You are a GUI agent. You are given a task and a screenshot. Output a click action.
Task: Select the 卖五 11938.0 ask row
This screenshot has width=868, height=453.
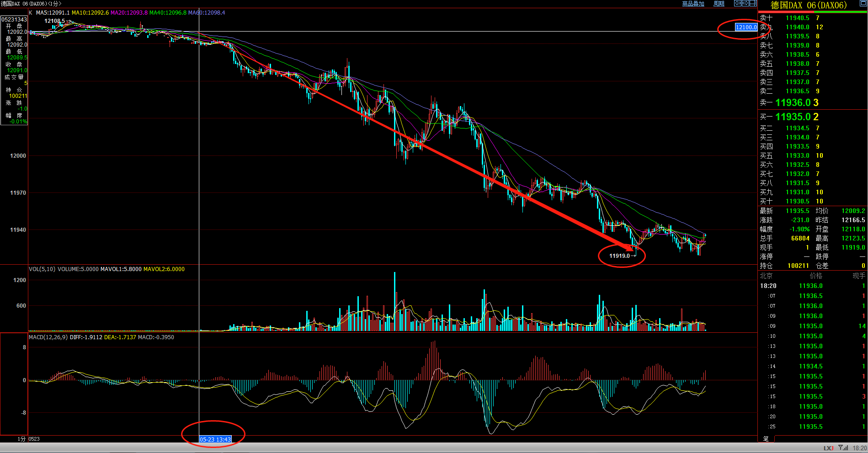(x=812, y=64)
